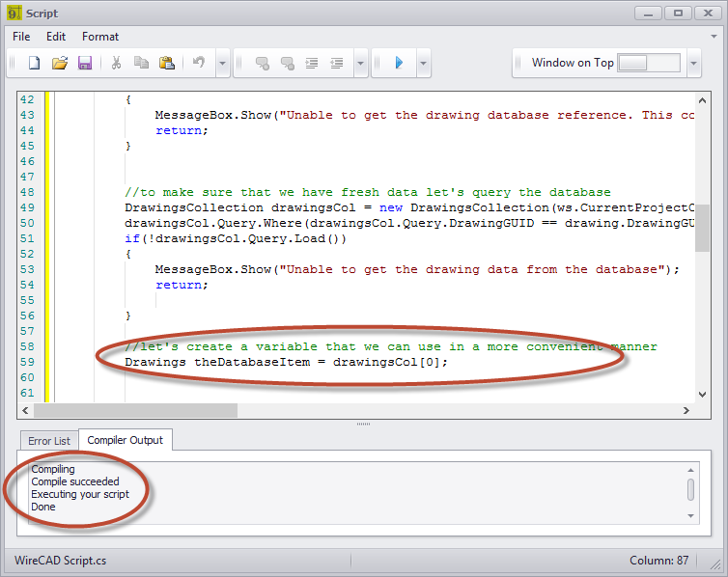
Task: Click the 'Compiling' output line
Action: coord(53,469)
